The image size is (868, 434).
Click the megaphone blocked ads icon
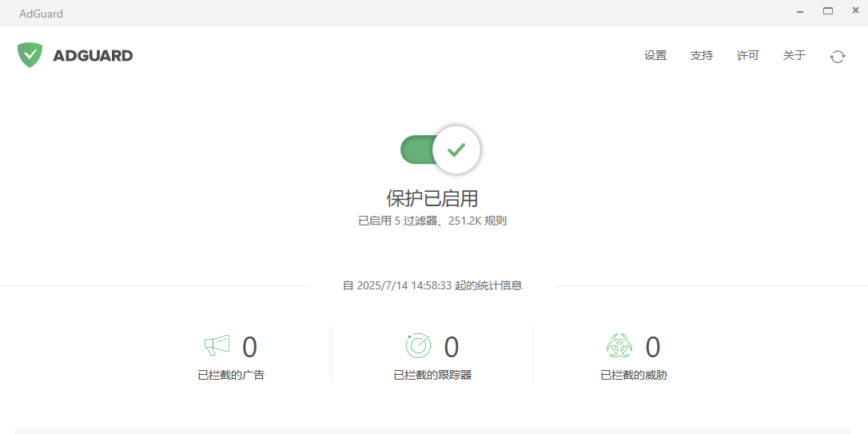pyautogui.click(x=217, y=346)
